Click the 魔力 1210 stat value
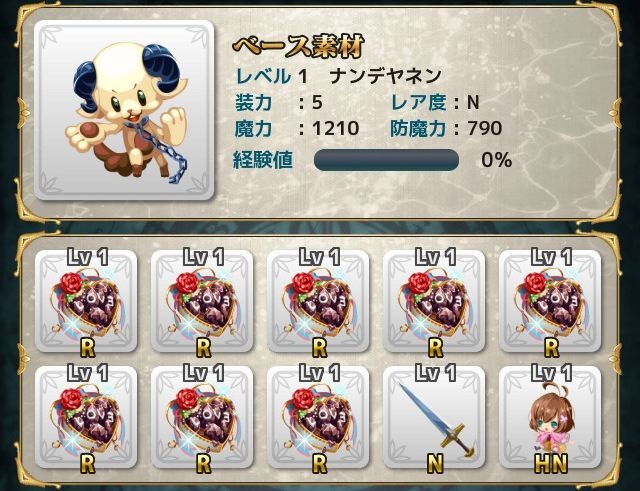 coord(336,129)
